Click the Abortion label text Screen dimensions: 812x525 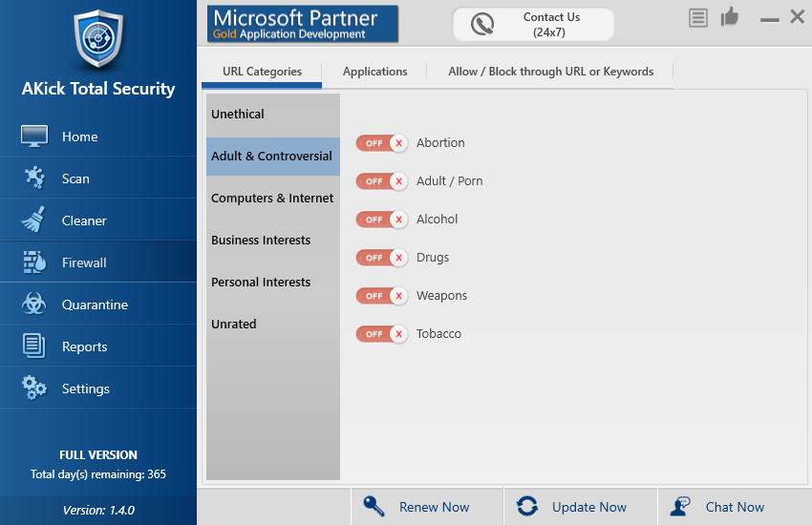440,143
